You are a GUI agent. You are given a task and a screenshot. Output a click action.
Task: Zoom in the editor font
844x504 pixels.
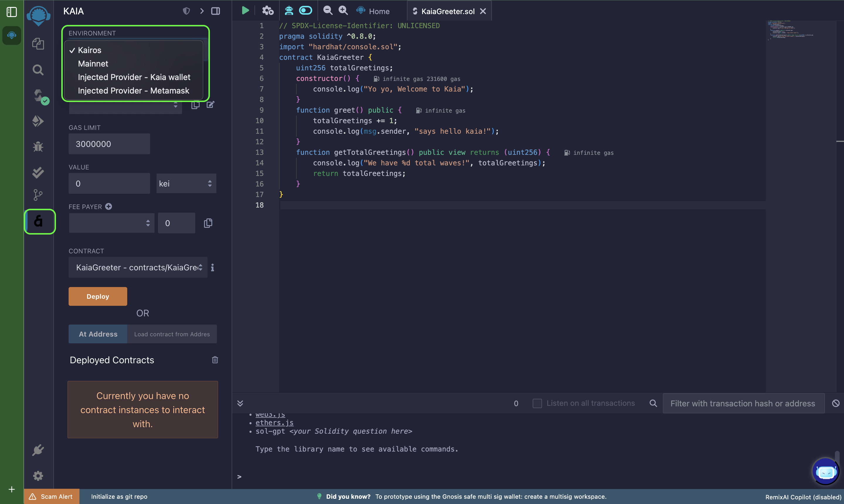point(343,11)
